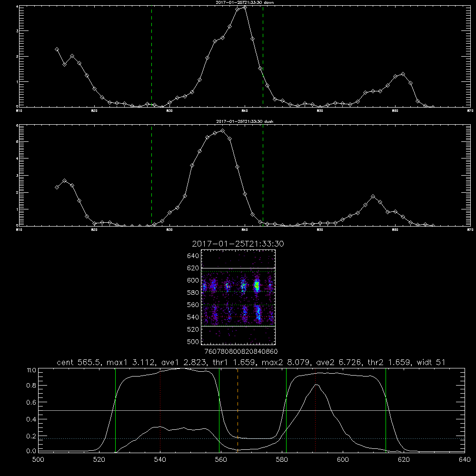476x476 pixels.
Task: Select the timestamp title above the spectral image
Action: pyautogui.click(x=238, y=244)
